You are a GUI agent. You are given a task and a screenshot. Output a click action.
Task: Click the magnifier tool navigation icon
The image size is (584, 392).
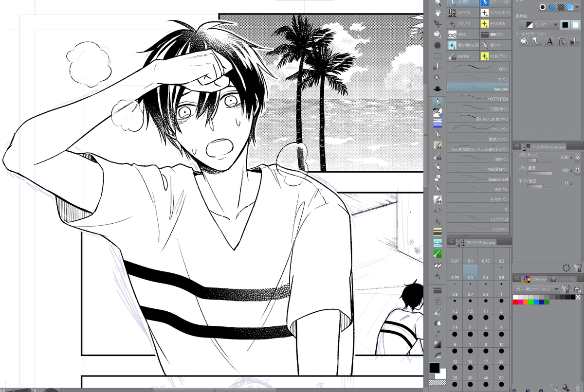click(x=524, y=42)
